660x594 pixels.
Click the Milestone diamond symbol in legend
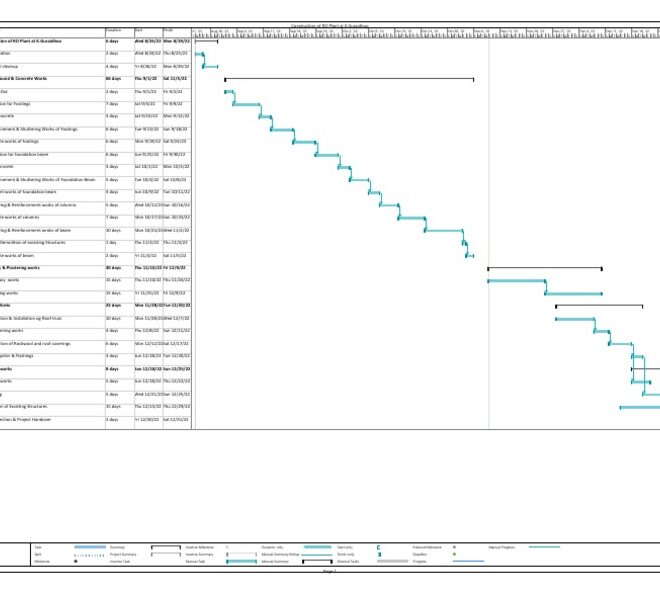click(x=77, y=561)
